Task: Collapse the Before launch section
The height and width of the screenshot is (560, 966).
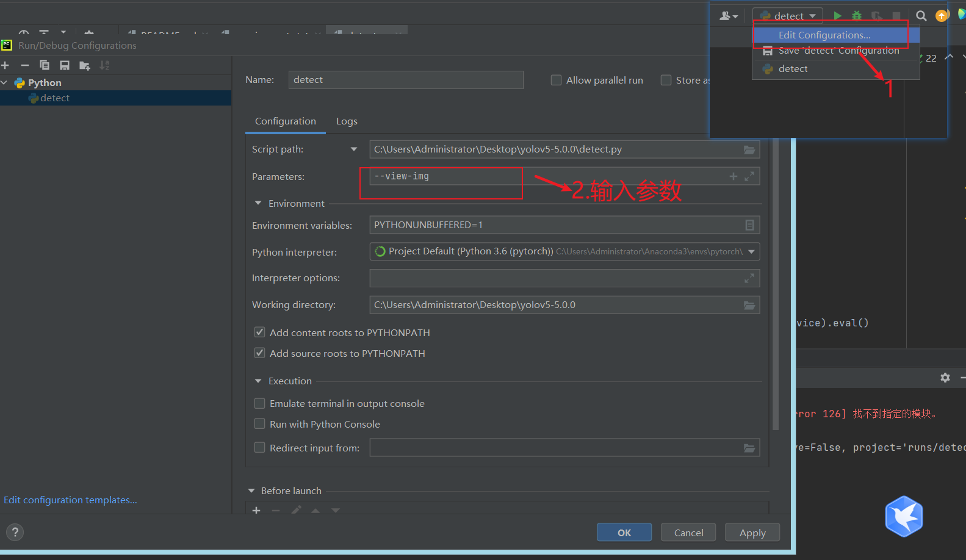Action: [251, 490]
